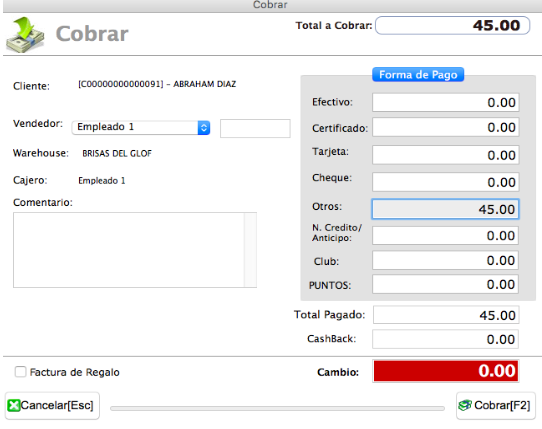The width and height of the screenshot is (542, 429).
Task: Click the Cobrar window title
Action: click(x=270, y=5)
